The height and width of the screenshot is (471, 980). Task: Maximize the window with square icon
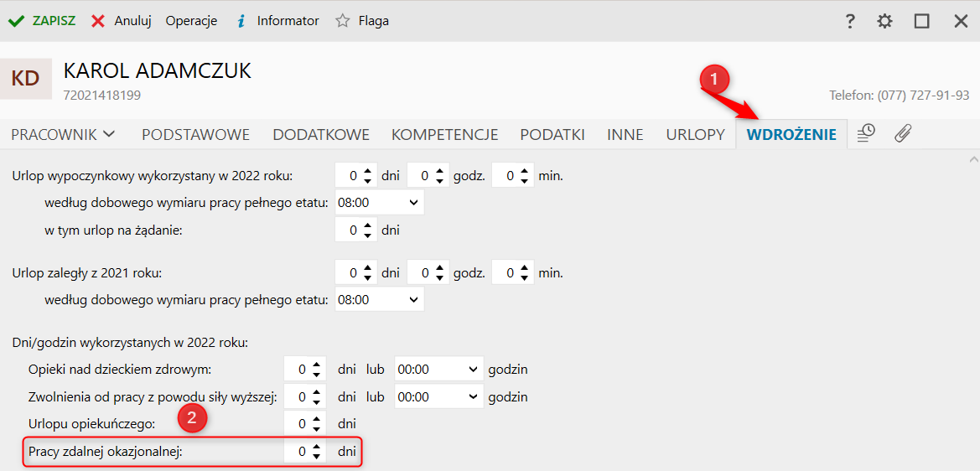coord(921,21)
